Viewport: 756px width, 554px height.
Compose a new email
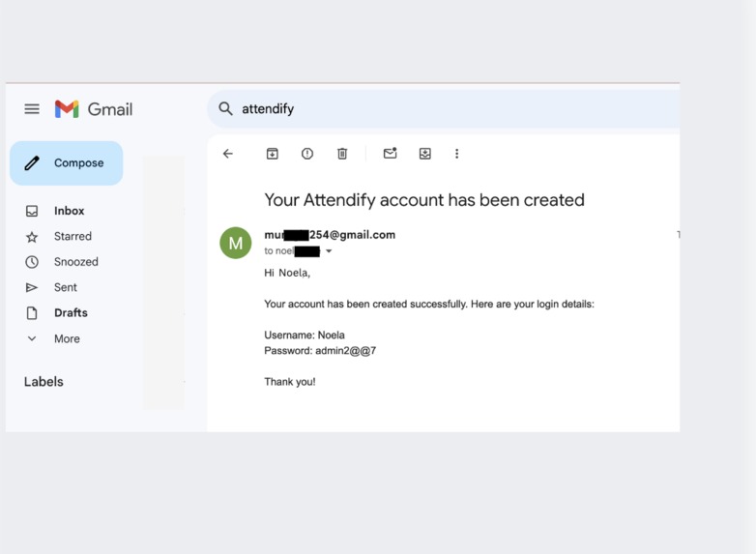coord(67,163)
